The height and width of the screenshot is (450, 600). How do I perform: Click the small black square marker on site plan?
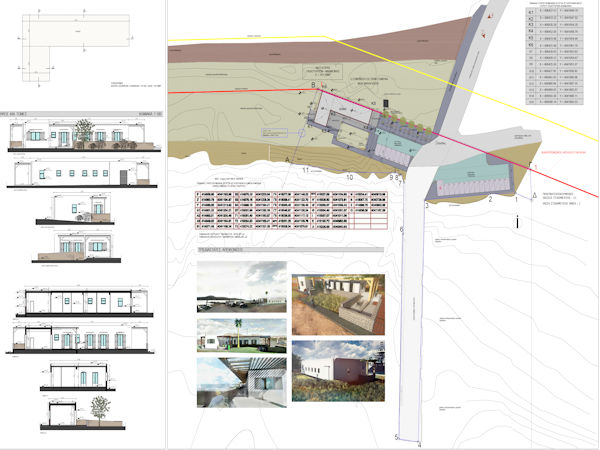386,103
